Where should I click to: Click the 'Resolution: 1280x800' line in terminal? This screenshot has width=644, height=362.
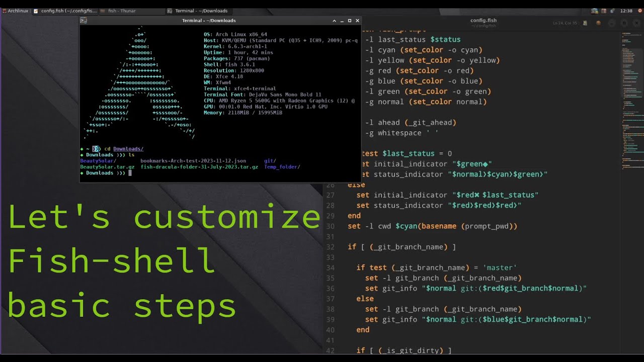click(x=234, y=70)
